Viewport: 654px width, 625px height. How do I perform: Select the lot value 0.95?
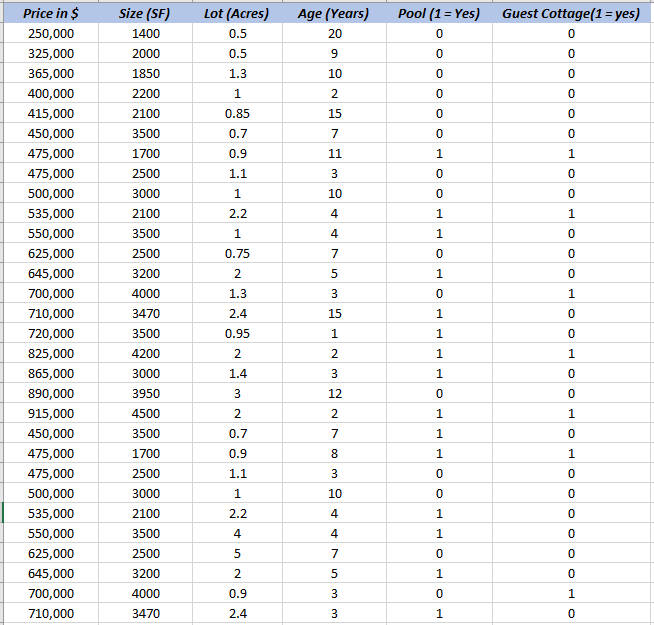pos(237,333)
